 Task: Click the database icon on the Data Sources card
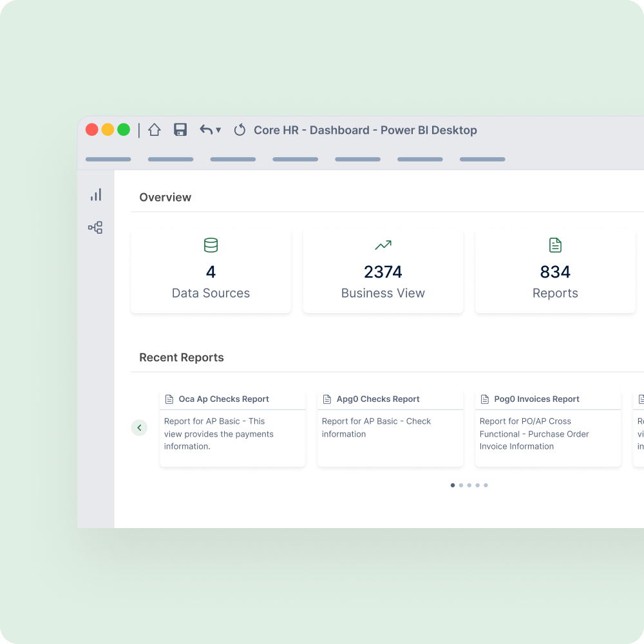pyautogui.click(x=211, y=245)
